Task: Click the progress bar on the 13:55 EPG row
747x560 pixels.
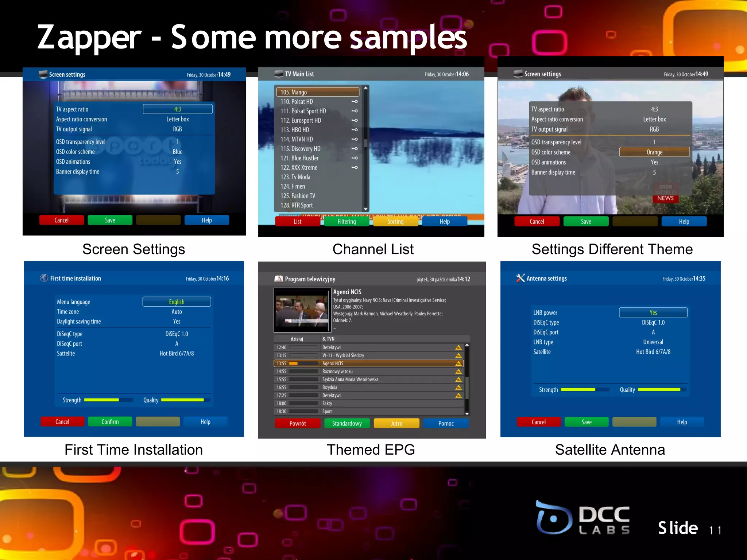Action: tap(303, 363)
